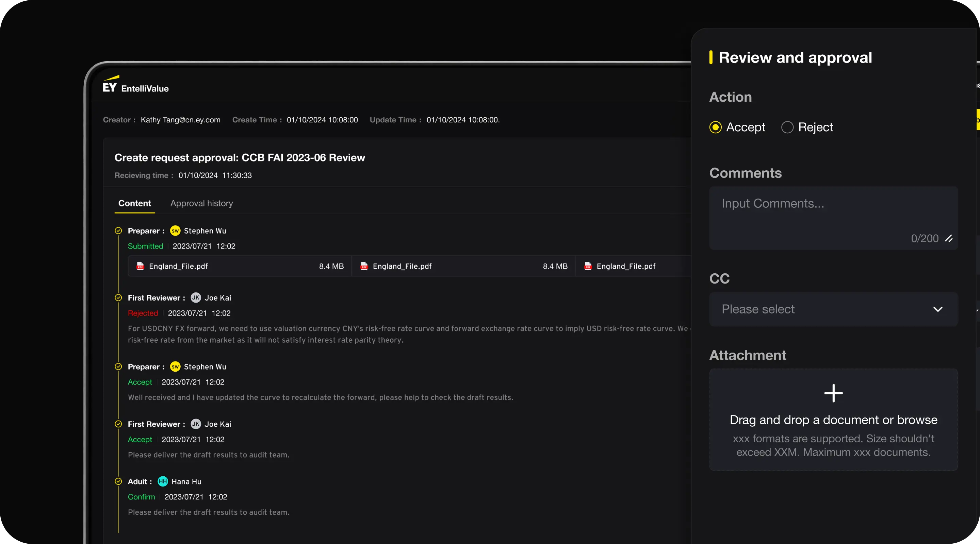Open the second England_File.pdf attachment
The height and width of the screenshot is (544, 980).
(463, 266)
